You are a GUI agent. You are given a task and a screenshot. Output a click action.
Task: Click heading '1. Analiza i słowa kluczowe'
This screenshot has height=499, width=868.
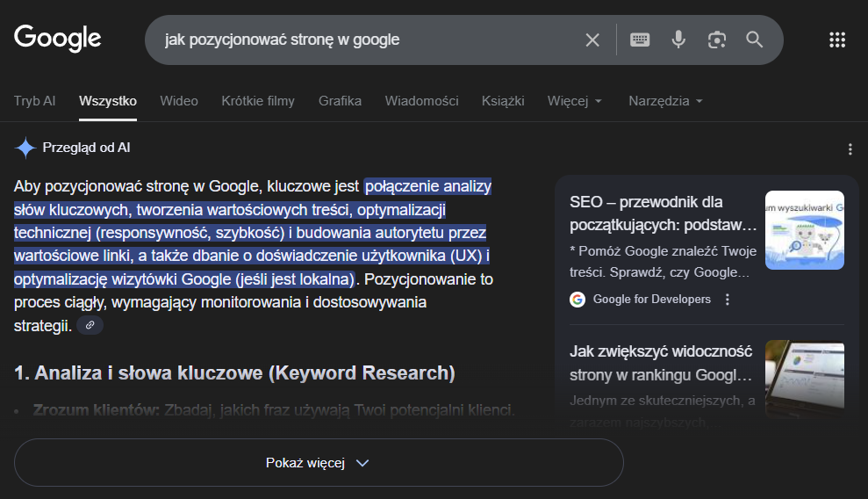click(234, 373)
